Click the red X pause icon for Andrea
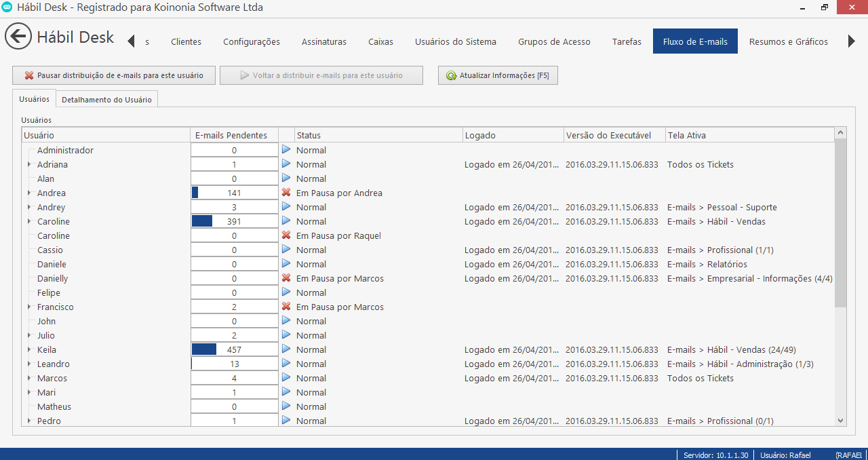The height and width of the screenshot is (460, 868). (x=286, y=193)
